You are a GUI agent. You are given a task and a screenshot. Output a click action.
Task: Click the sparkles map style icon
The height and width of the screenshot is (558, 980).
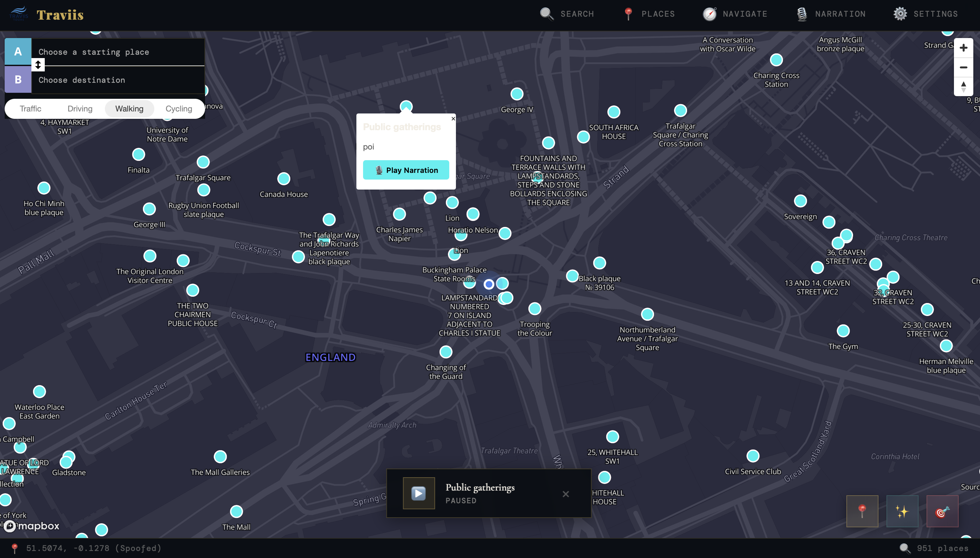pyautogui.click(x=902, y=511)
